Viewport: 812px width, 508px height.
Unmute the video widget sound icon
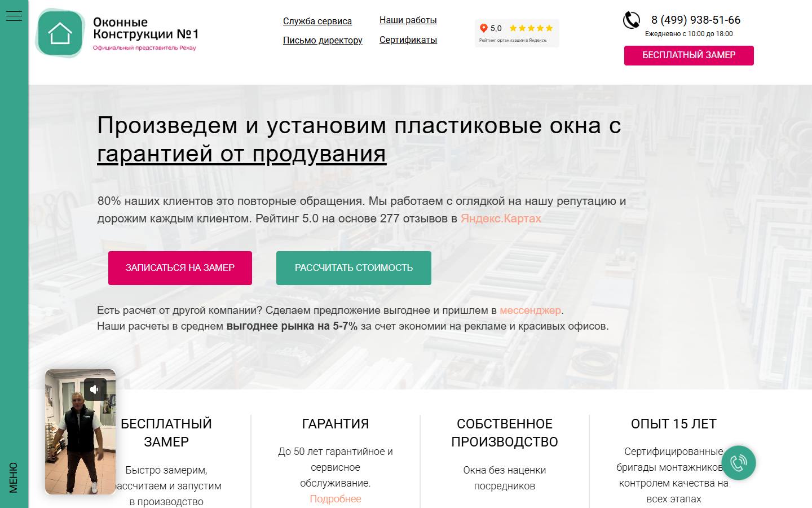(x=95, y=389)
